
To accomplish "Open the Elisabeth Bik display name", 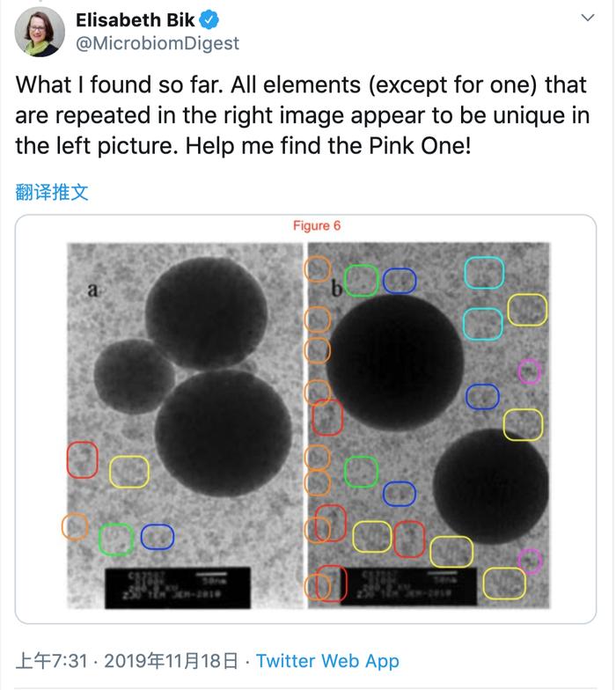I will pyautogui.click(x=136, y=20).
